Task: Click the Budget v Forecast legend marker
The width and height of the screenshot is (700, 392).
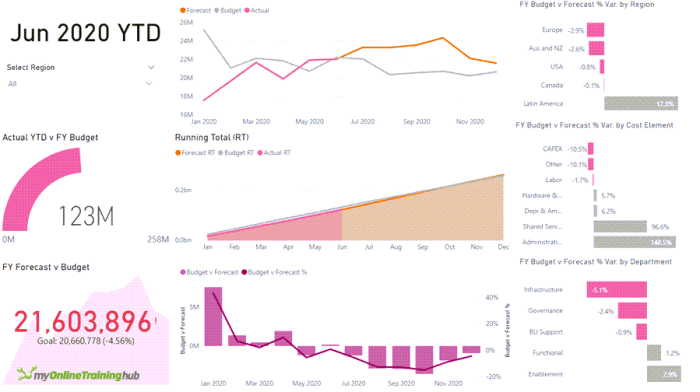Action: [183, 272]
